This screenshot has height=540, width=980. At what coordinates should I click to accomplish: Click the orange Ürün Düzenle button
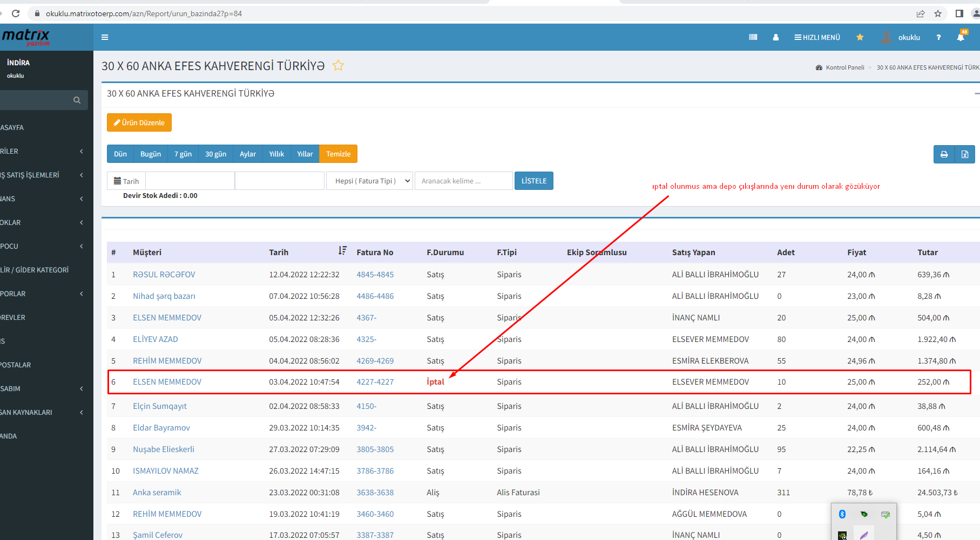(139, 122)
